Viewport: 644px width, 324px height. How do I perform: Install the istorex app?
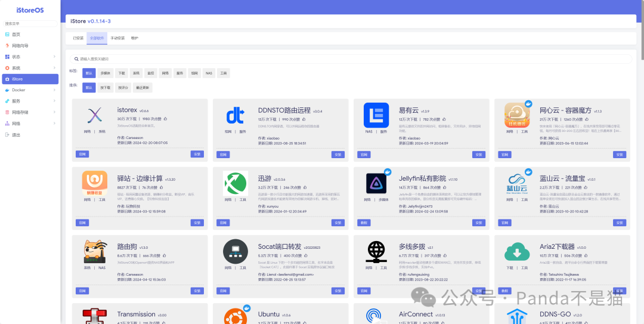[197, 154]
